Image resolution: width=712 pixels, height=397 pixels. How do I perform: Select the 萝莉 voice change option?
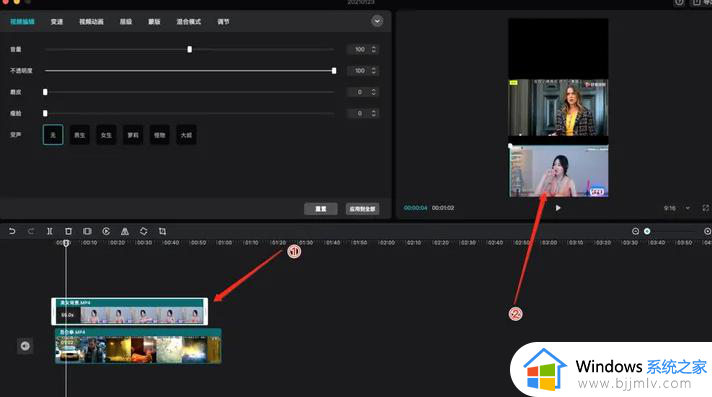[x=133, y=135]
